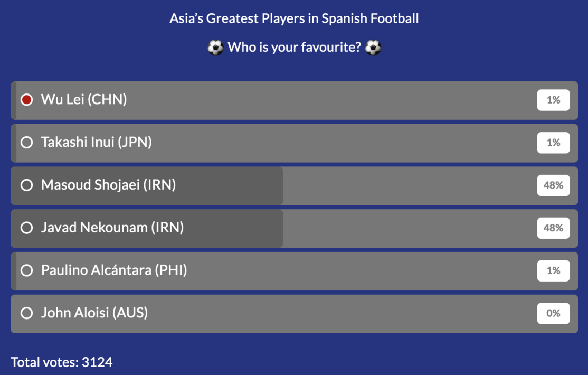This screenshot has width=588, height=375.
Task: Click John Aloisi's 0% result badge
Action: (553, 313)
